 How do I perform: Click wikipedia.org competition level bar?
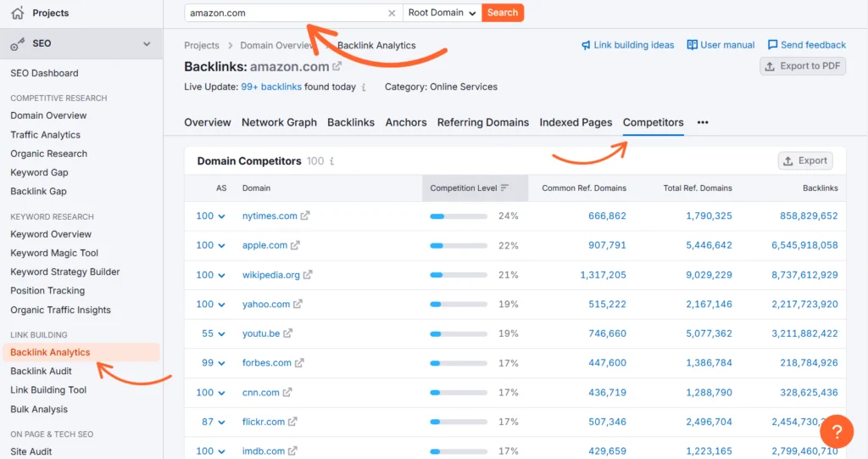click(459, 275)
